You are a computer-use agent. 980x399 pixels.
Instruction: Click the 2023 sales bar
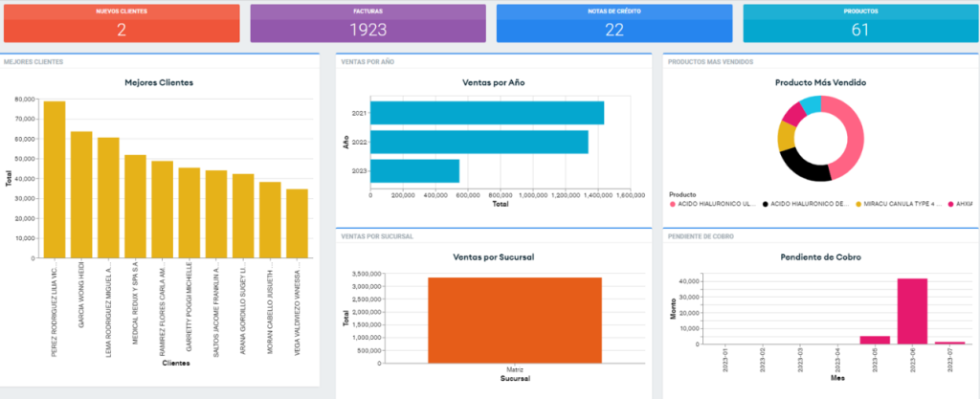pos(414,171)
